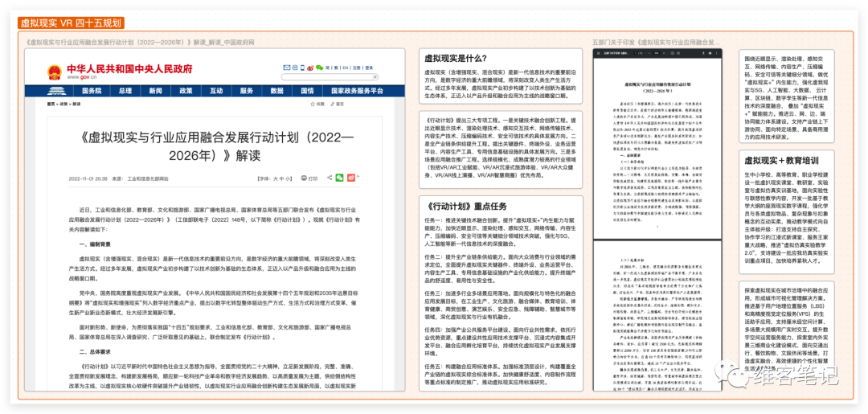This screenshot has height=414, width=868.
Task: Click the PDF viewer zoom in plus button
Action: point(664,53)
